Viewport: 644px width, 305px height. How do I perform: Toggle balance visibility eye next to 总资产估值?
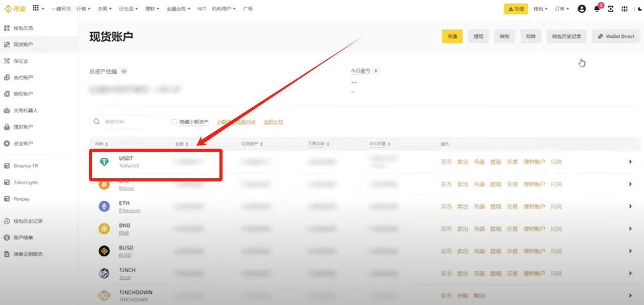[x=124, y=72]
